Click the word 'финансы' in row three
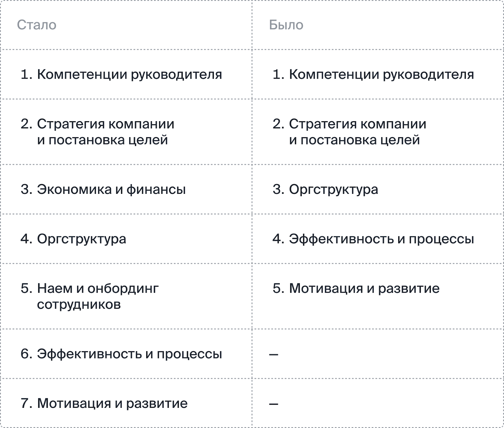 (x=156, y=189)
